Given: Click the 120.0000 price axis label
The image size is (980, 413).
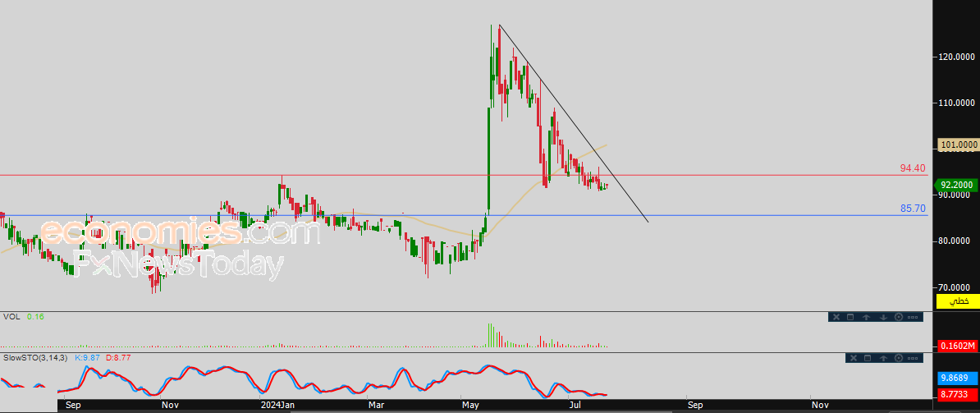Looking at the screenshot, I should pos(957,57).
